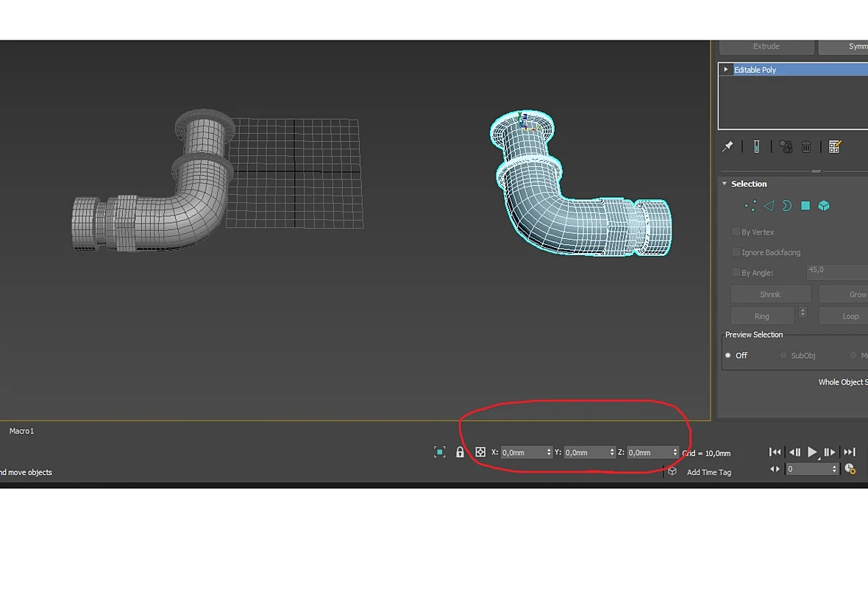Open Configure Modifier Sets icon
The width and height of the screenshot is (868, 608).
835,146
